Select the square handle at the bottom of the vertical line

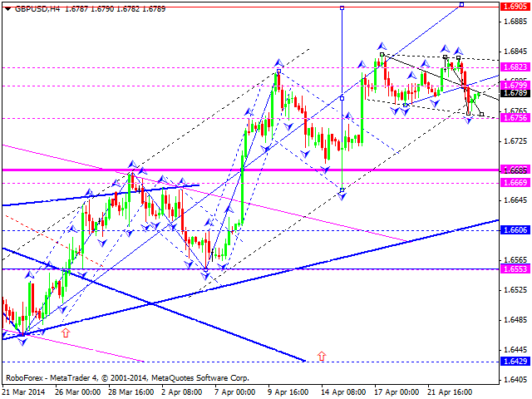[342, 190]
